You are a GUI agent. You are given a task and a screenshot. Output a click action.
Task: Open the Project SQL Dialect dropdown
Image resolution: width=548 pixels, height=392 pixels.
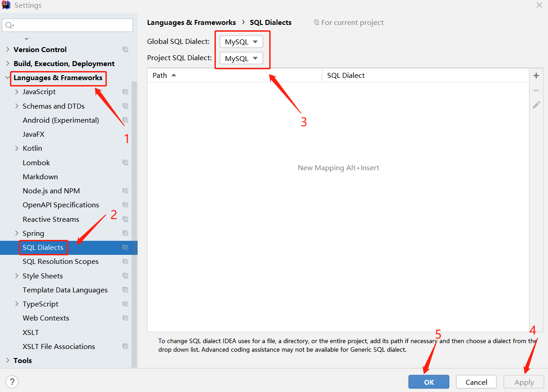[x=241, y=58]
